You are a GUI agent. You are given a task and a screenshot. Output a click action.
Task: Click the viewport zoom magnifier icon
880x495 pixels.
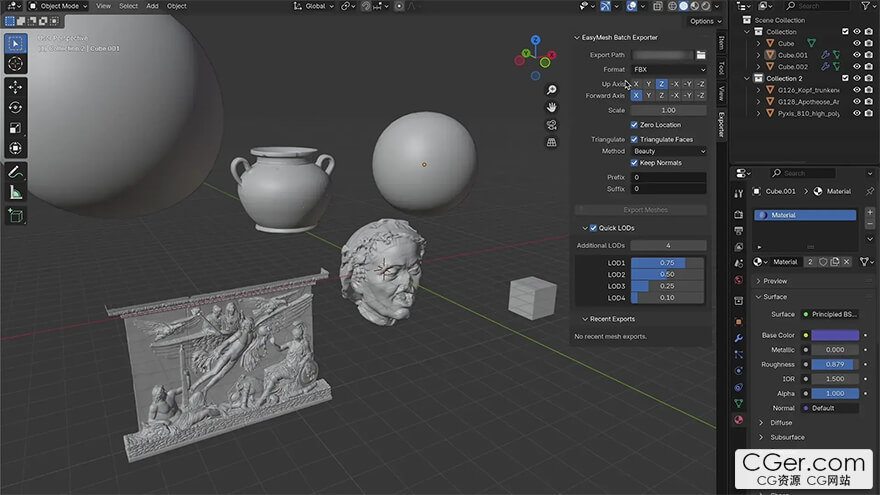pos(551,90)
